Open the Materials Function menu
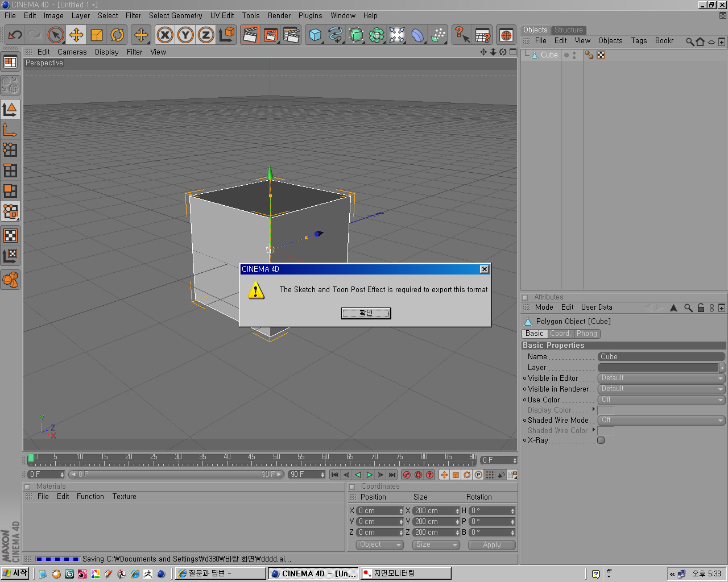This screenshot has width=728, height=582. click(x=90, y=497)
